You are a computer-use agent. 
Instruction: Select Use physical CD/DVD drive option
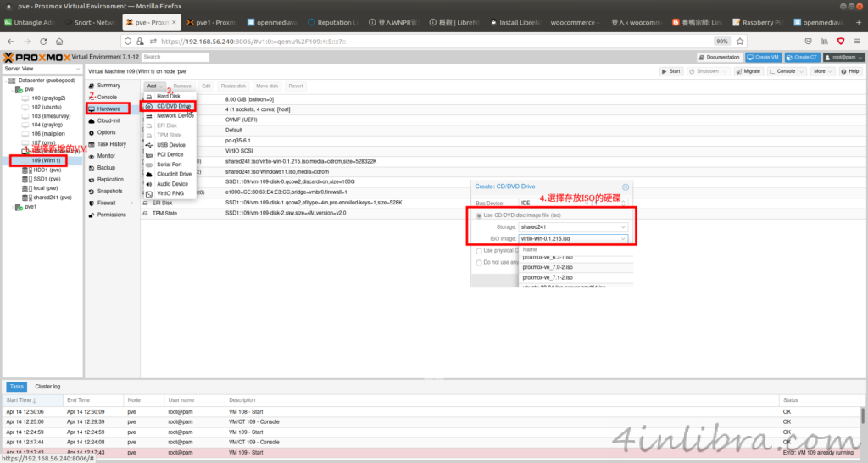coord(479,251)
